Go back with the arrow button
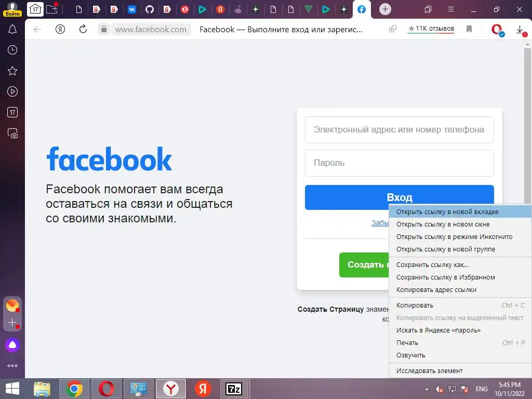Screen dimensions: 532x399 37,30
